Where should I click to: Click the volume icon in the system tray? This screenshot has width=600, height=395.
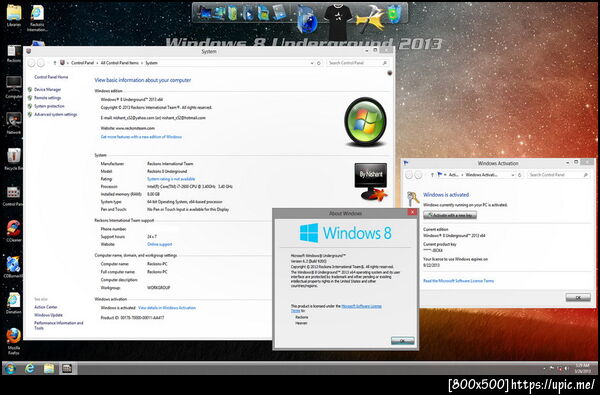click(x=566, y=369)
